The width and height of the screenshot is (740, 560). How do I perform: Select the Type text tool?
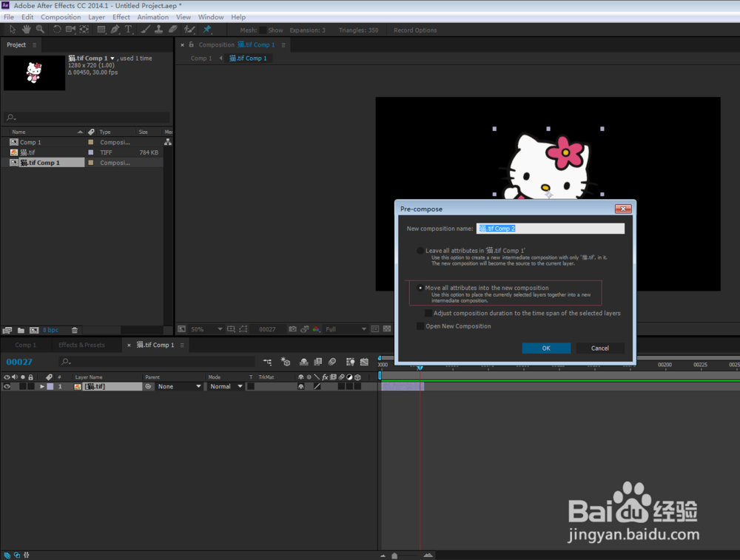pos(128,30)
